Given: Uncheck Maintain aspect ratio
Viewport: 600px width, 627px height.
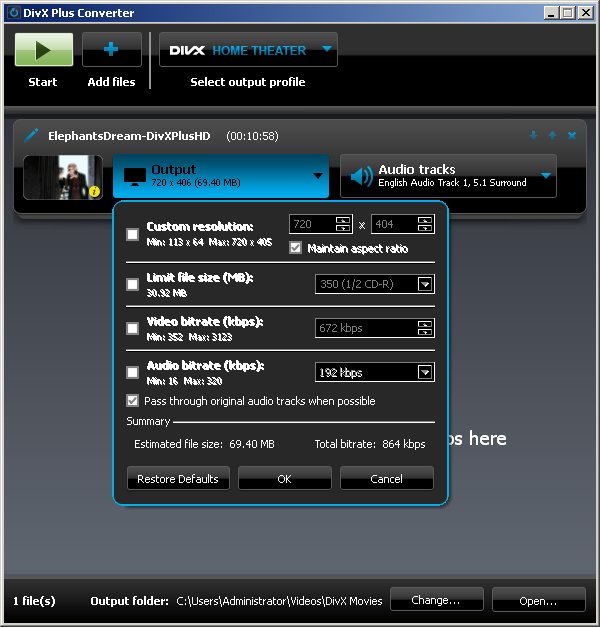Looking at the screenshot, I should [296, 248].
